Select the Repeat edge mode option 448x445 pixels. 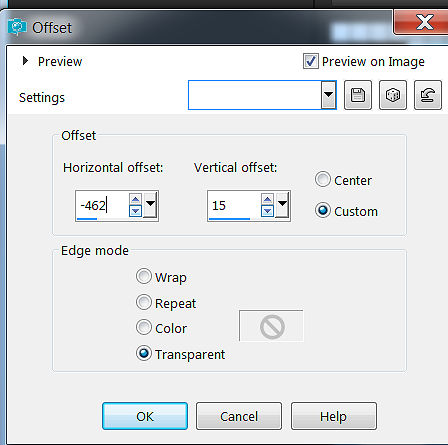click(144, 302)
